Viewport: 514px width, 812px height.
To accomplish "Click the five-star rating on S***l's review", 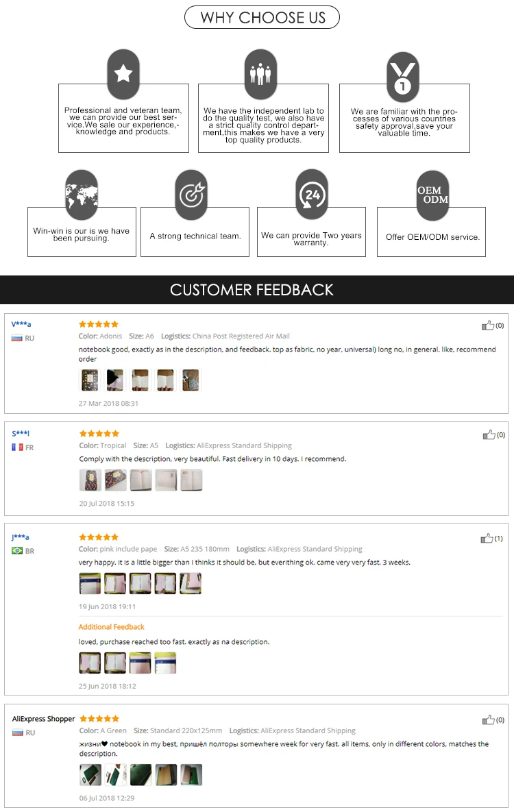I will 99,433.
